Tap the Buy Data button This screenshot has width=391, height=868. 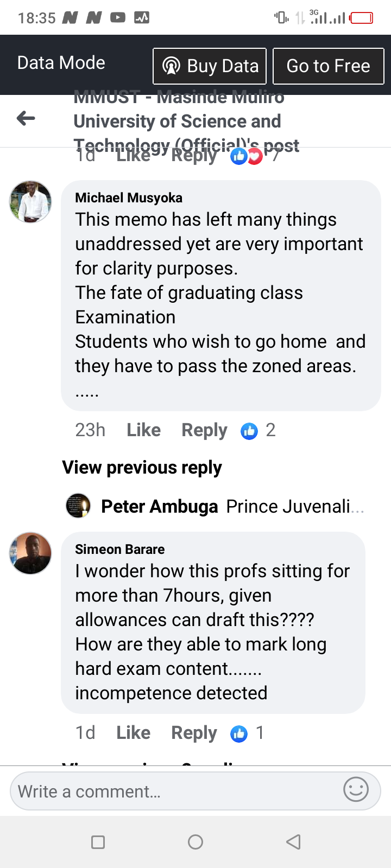coord(210,66)
